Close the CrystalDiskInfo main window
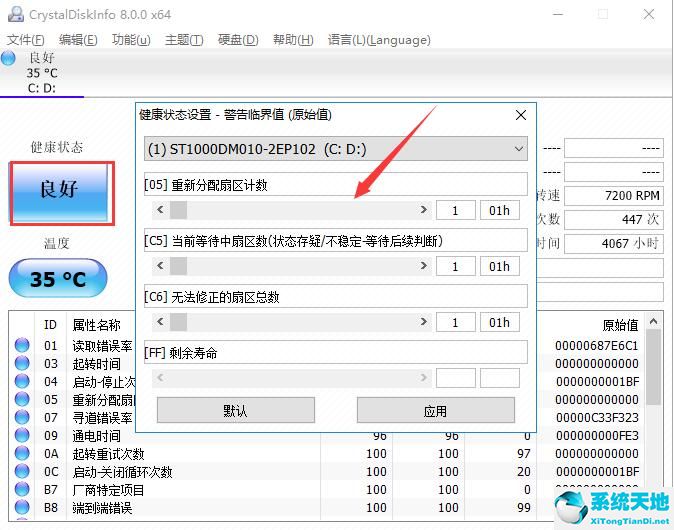The width and height of the screenshot is (674, 530). tap(649, 14)
